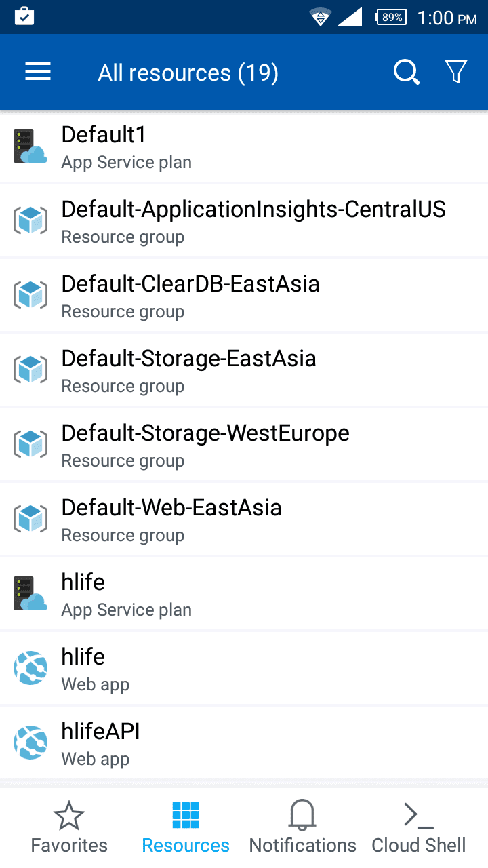Image resolution: width=488 pixels, height=868 pixels.
Task: Tap the Default-ApplicationInsights-CentralUS resource group icon
Action: [x=30, y=221]
